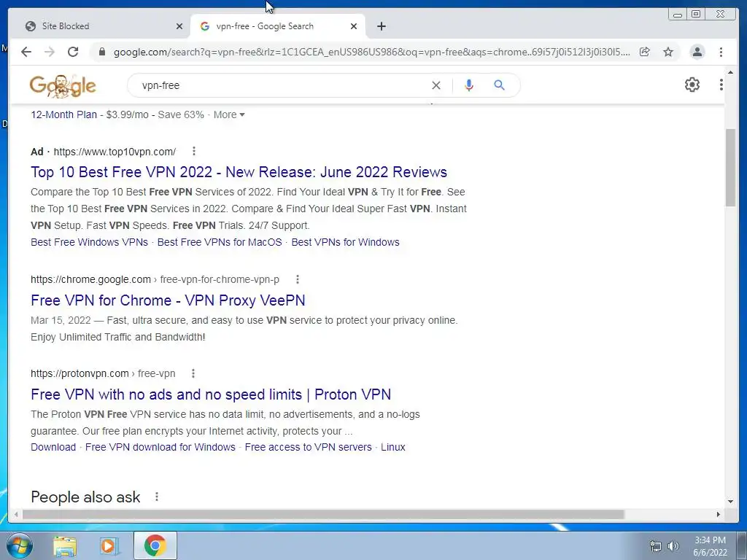The width and height of the screenshot is (747, 560).
Task: View site information via the lock icon
Action: 101,52
